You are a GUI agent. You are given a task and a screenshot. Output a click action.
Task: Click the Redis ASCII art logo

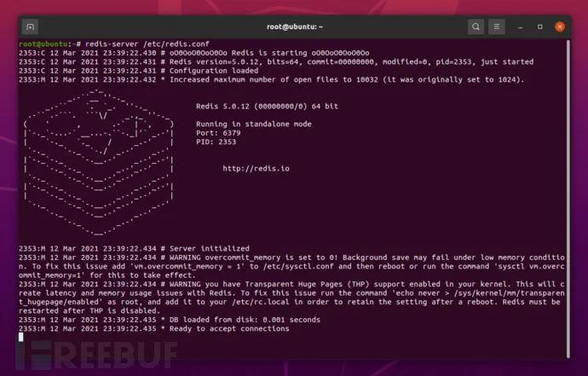pos(99,162)
